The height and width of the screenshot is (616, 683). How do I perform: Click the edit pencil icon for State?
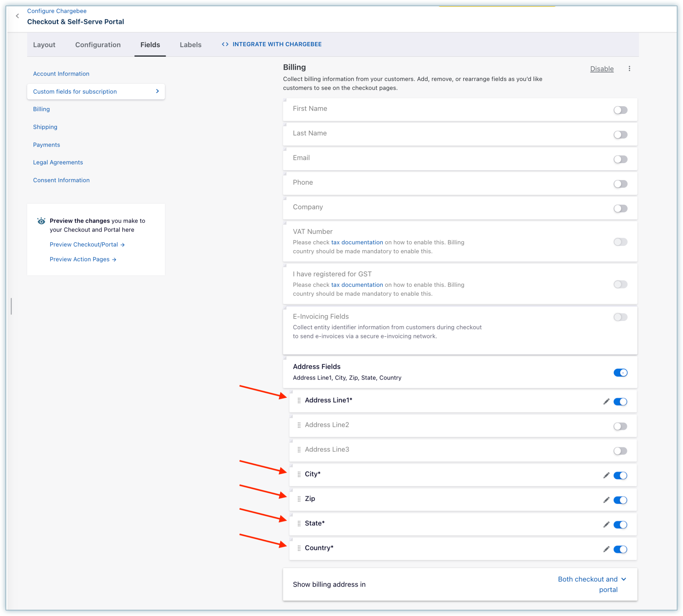pyautogui.click(x=606, y=525)
